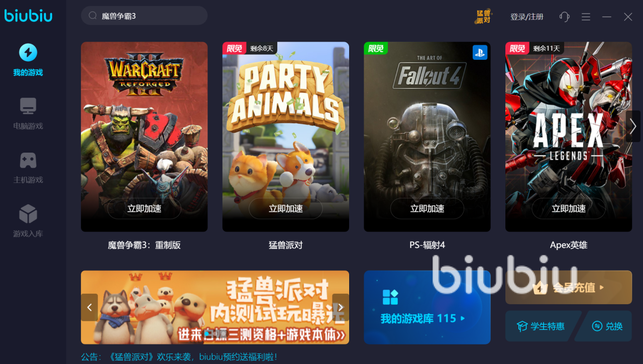Screen dimensions: 643x364
Task: Open 会员充值 membership recharge
Action: click(569, 287)
